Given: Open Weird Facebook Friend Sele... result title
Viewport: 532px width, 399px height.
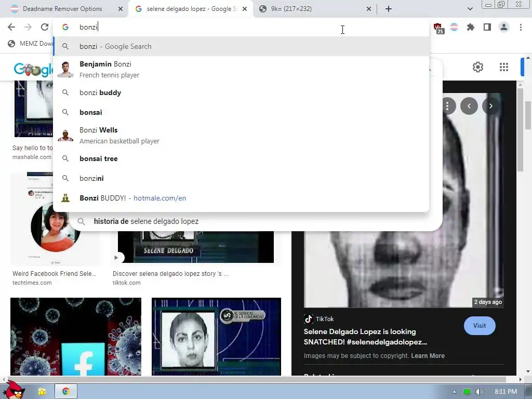Looking at the screenshot, I should pyautogui.click(x=54, y=273).
